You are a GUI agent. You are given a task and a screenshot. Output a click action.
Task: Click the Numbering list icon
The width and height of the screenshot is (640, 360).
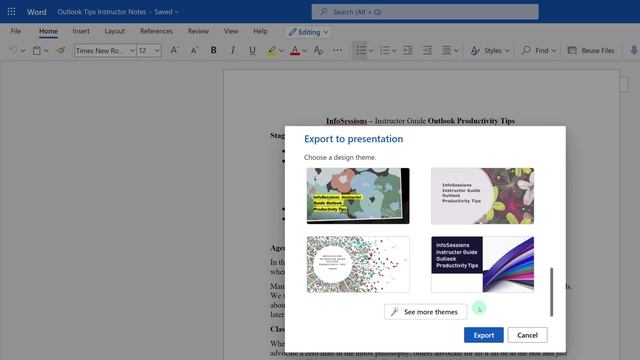(x=384, y=50)
